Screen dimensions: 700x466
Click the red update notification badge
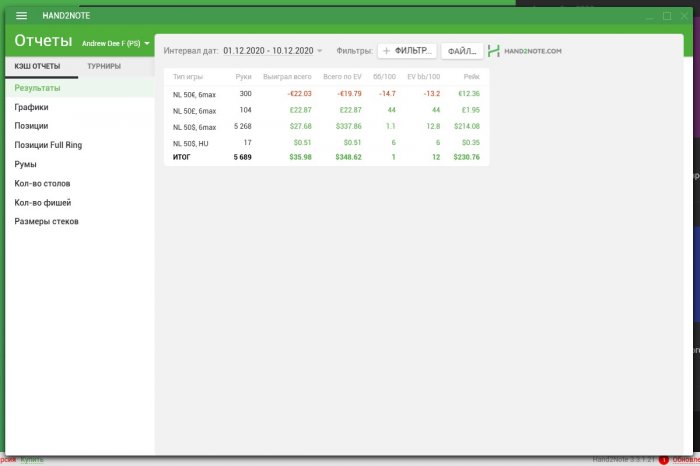click(x=664, y=460)
